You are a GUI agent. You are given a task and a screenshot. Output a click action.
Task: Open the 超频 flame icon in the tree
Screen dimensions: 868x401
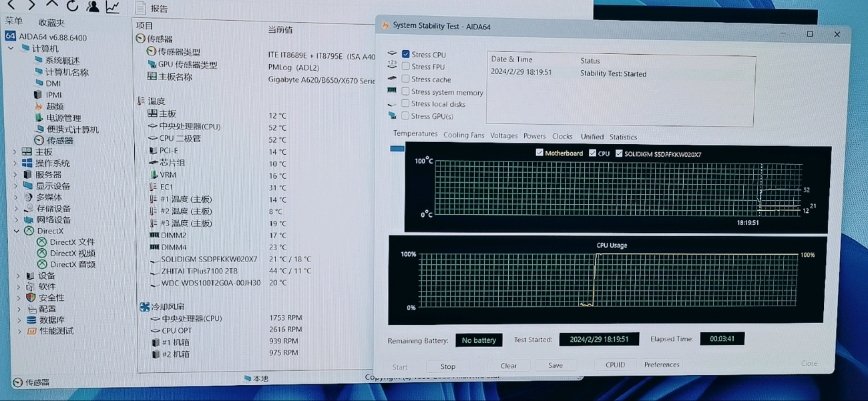[x=38, y=106]
